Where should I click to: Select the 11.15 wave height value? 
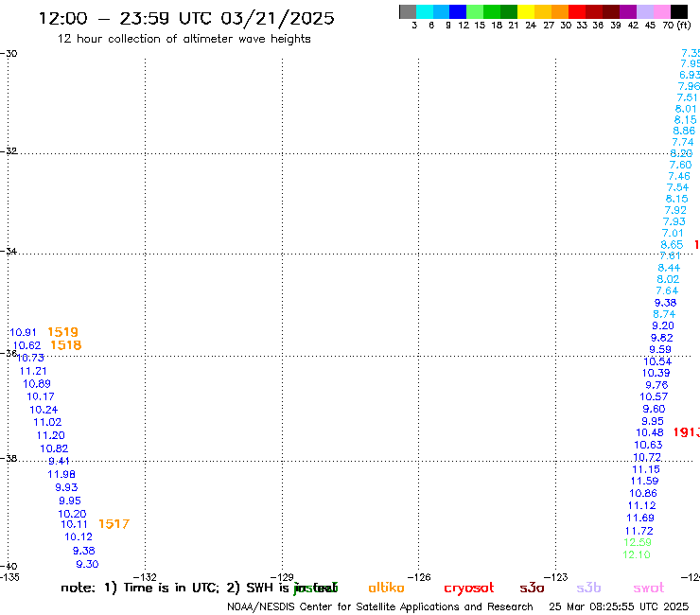tap(646, 469)
